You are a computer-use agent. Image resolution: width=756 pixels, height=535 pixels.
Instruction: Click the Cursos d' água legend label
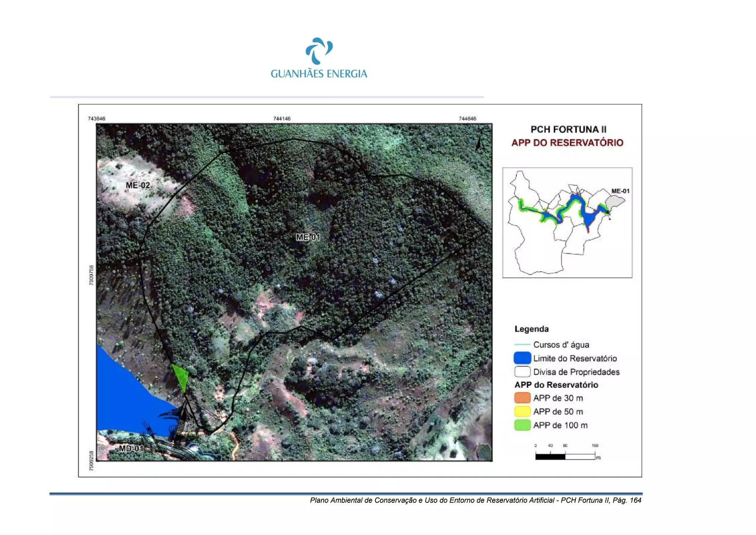point(561,345)
